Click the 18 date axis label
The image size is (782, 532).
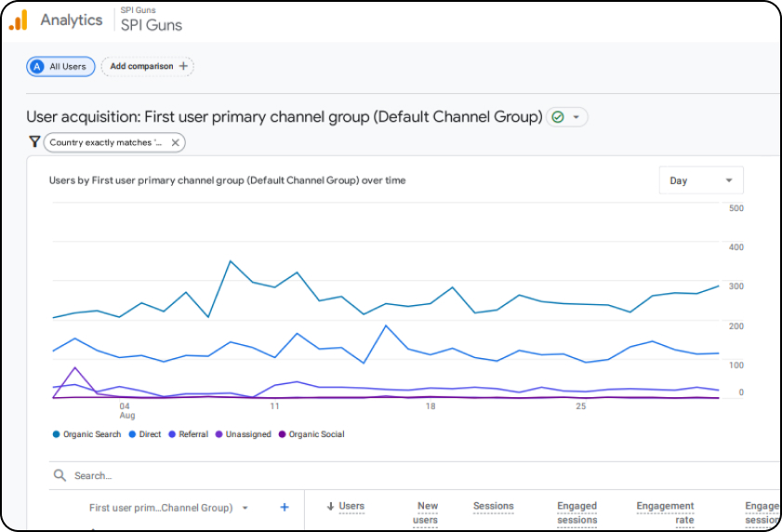pyautogui.click(x=431, y=406)
